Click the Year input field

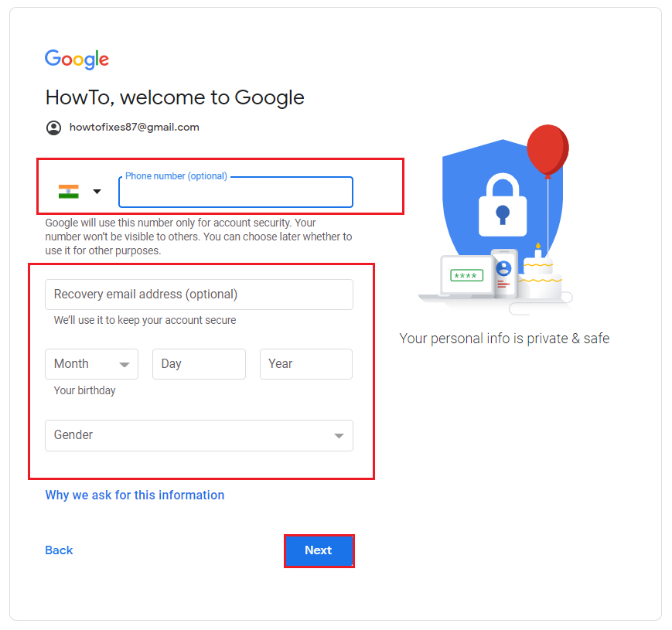306,364
